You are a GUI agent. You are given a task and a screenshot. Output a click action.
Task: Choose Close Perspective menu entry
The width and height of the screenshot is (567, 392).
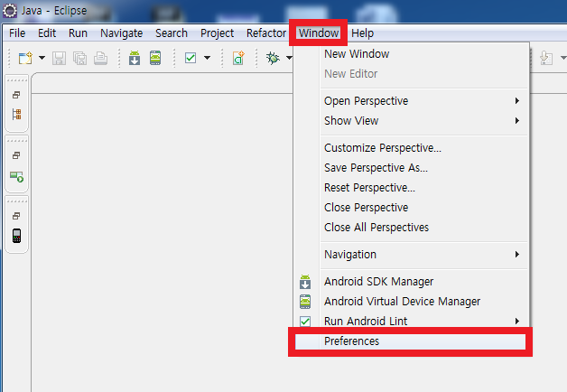tap(411, 208)
